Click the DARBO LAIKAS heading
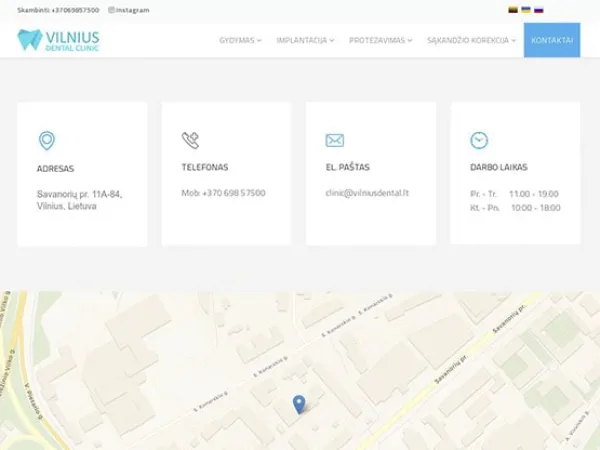 499,167
